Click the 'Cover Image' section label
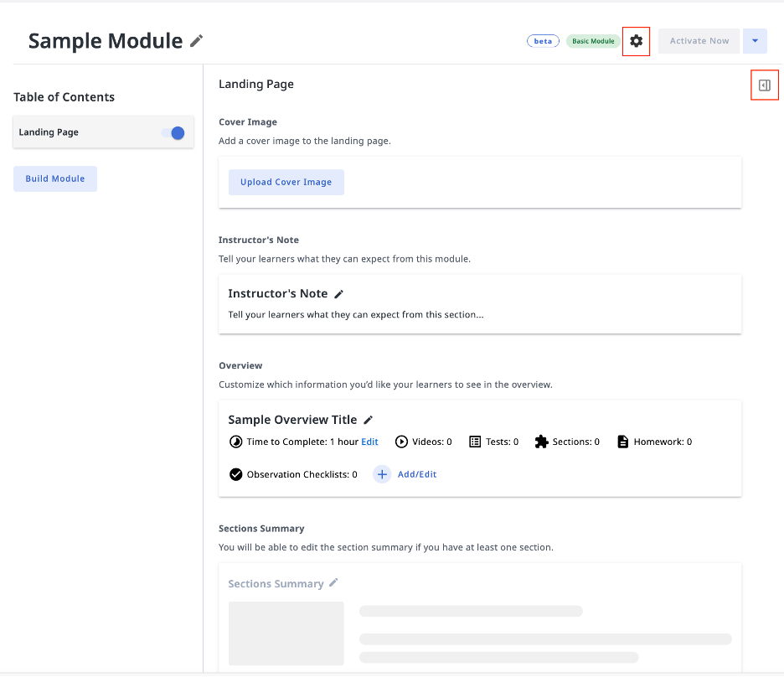The width and height of the screenshot is (784, 677). (x=248, y=122)
